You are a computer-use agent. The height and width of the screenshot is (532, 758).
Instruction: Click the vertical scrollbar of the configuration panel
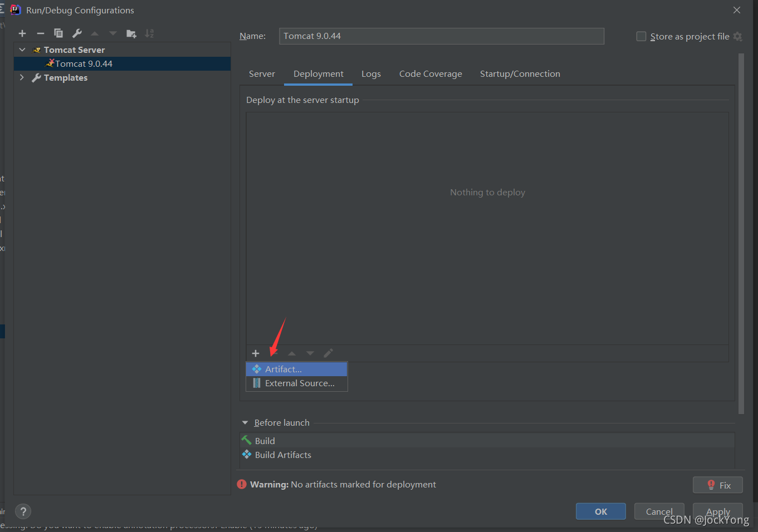tap(741, 234)
